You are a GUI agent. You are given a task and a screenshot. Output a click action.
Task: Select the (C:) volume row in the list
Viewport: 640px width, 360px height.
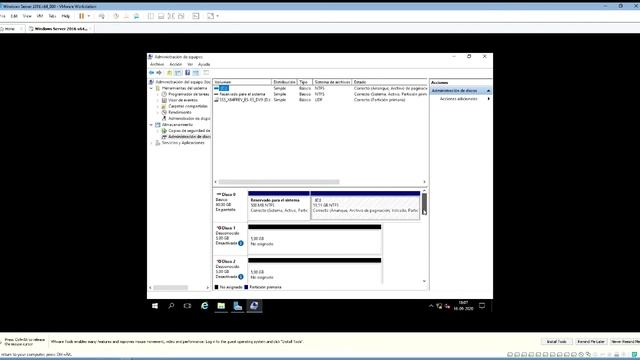(x=320, y=88)
